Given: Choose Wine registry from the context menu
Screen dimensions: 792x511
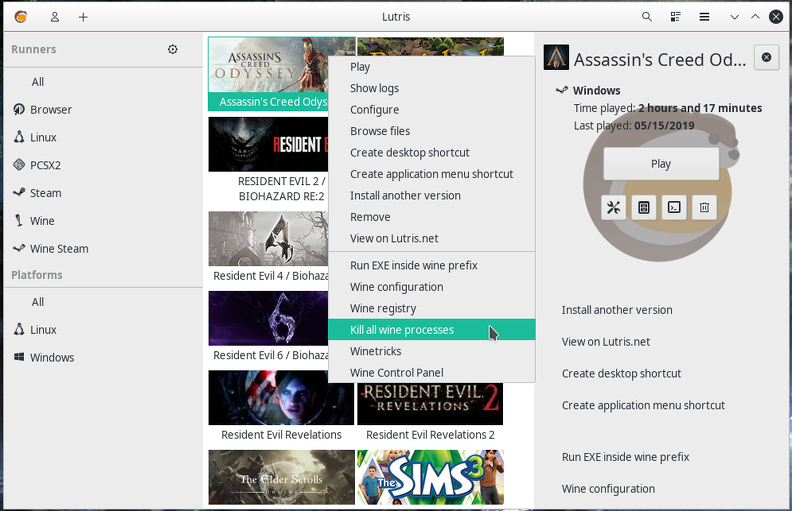Looking at the screenshot, I should pos(431,308).
